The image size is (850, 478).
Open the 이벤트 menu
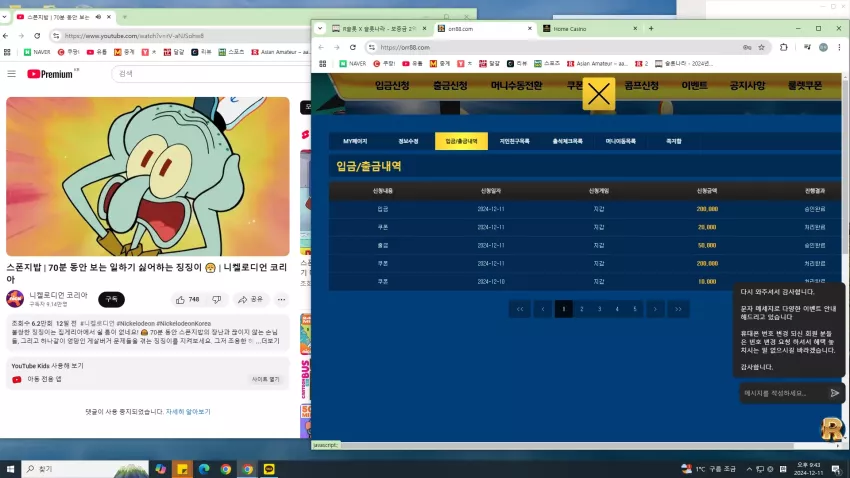(694, 86)
